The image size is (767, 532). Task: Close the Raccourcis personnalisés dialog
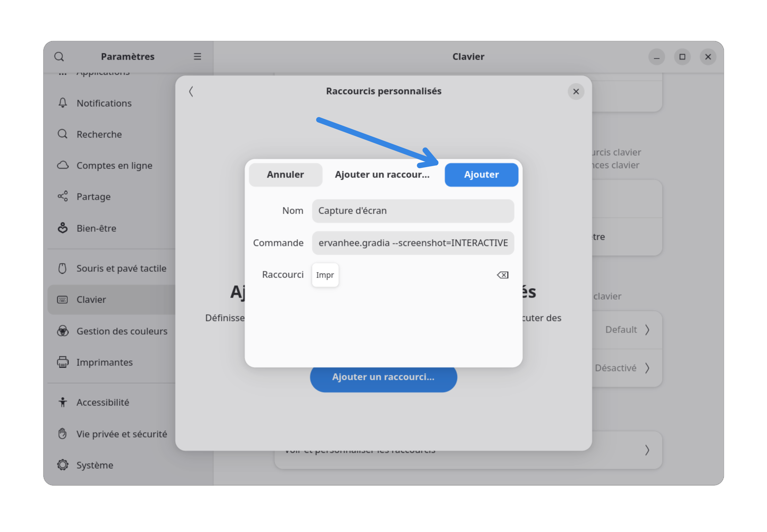pos(576,91)
